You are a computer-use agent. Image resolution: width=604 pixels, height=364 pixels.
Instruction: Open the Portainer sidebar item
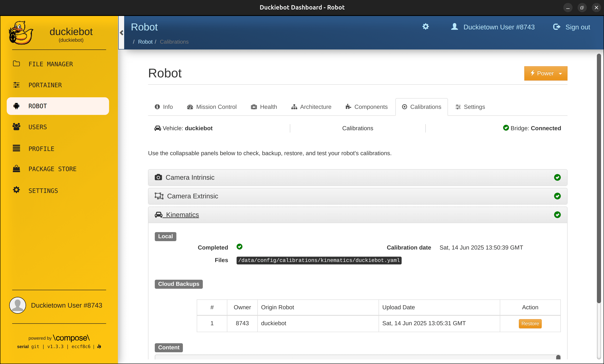[x=58, y=85]
